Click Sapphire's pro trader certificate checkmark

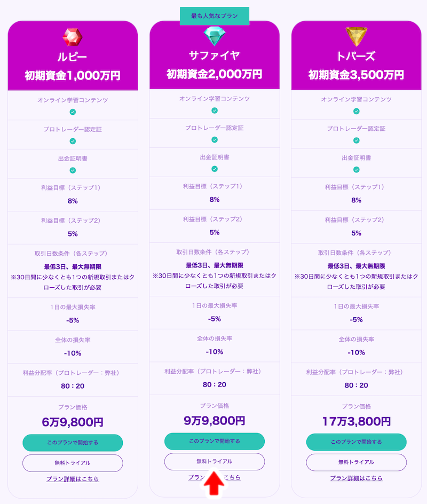(215, 140)
